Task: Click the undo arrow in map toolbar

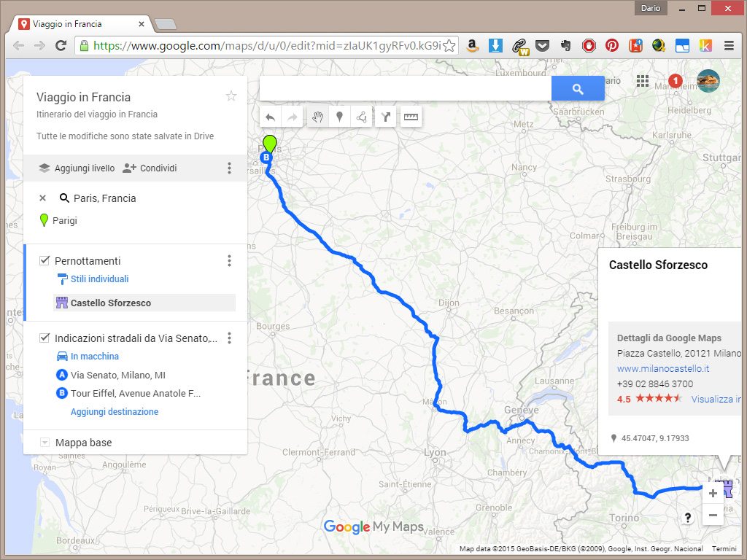Action: pyautogui.click(x=270, y=117)
